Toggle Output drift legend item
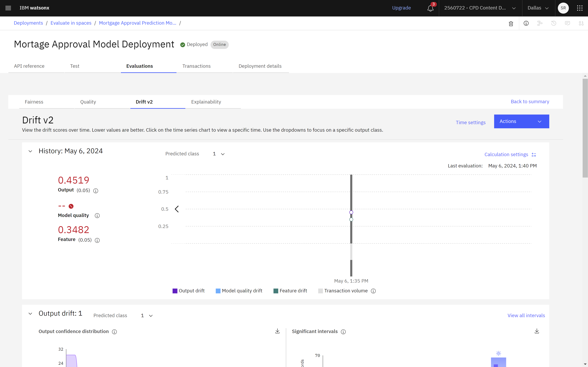The width and height of the screenshot is (588, 367). tap(188, 291)
